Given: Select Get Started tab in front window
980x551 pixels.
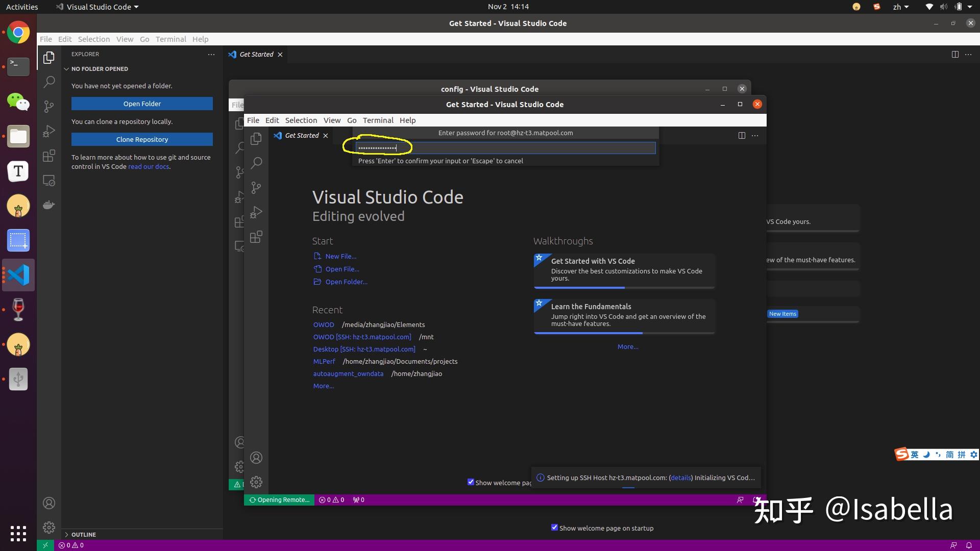Looking at the screenshot, I should [301, 135].
